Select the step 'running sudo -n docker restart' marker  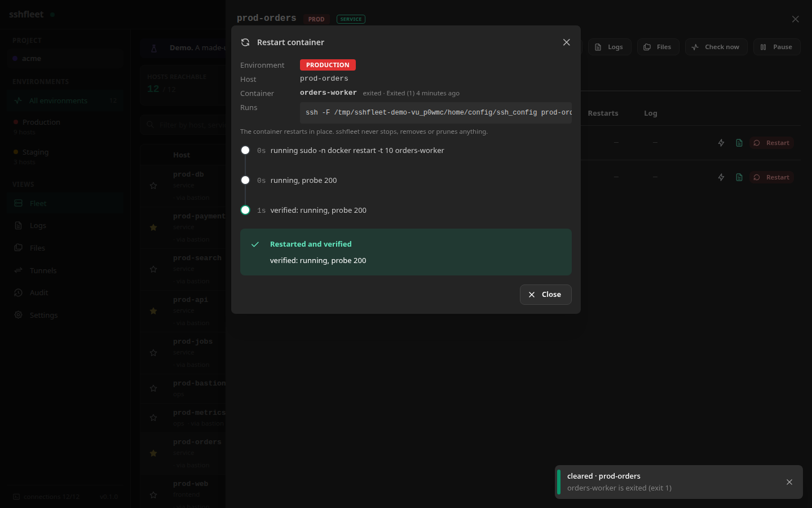(245, 150)
